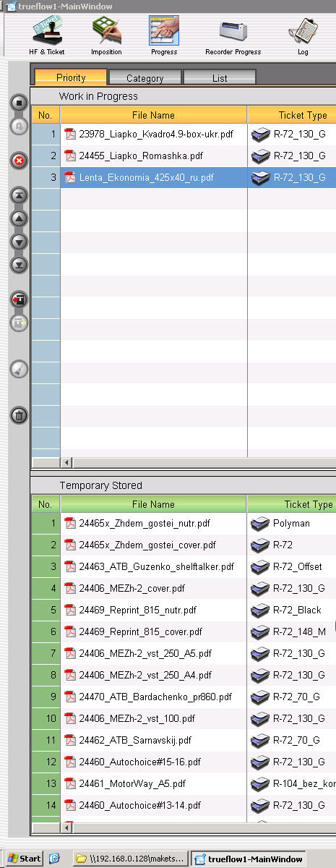Switch to the Category tab
The height and width of the screenshot is (868, 336).
point(145,78)
